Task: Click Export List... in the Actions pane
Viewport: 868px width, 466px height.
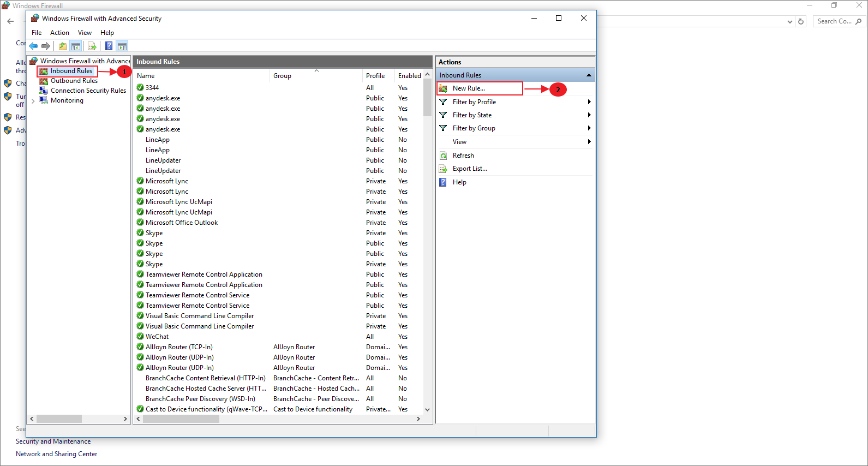Action: pyautogui.click(x=470, y=169)
